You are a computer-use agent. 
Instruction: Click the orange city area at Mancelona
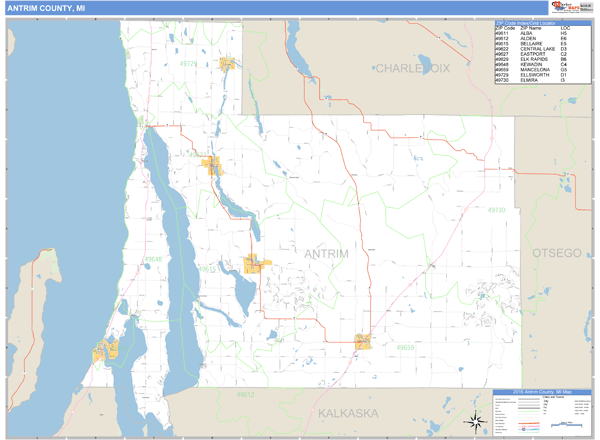(x=362, y=341)
